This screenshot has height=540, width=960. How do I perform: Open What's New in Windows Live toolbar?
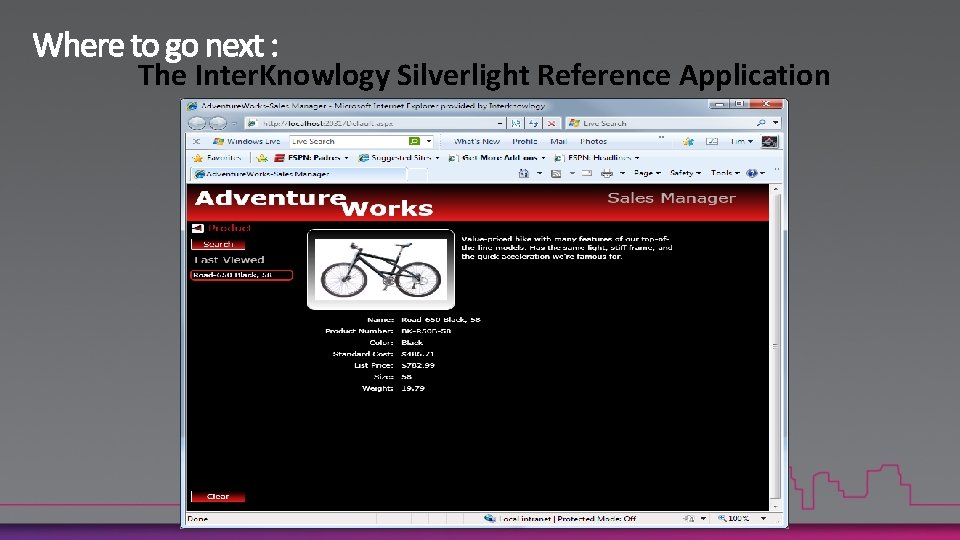477,141
